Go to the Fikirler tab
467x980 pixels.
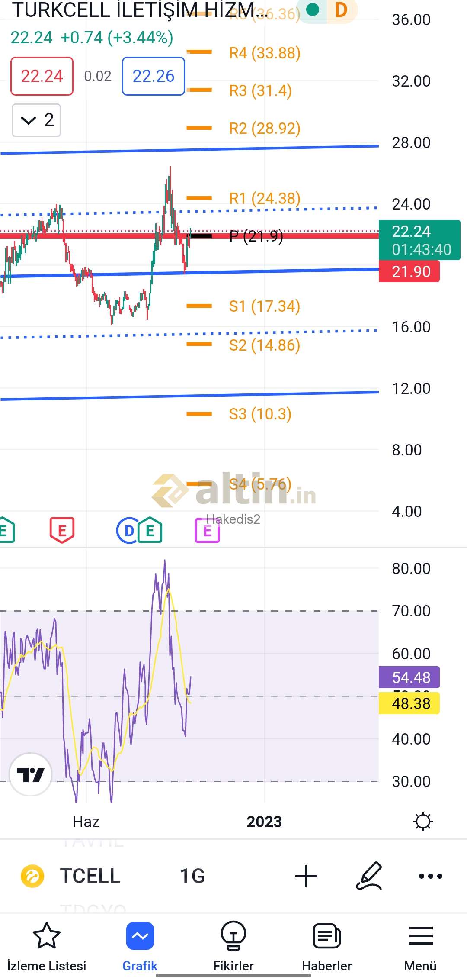click(x=233, y=947)
